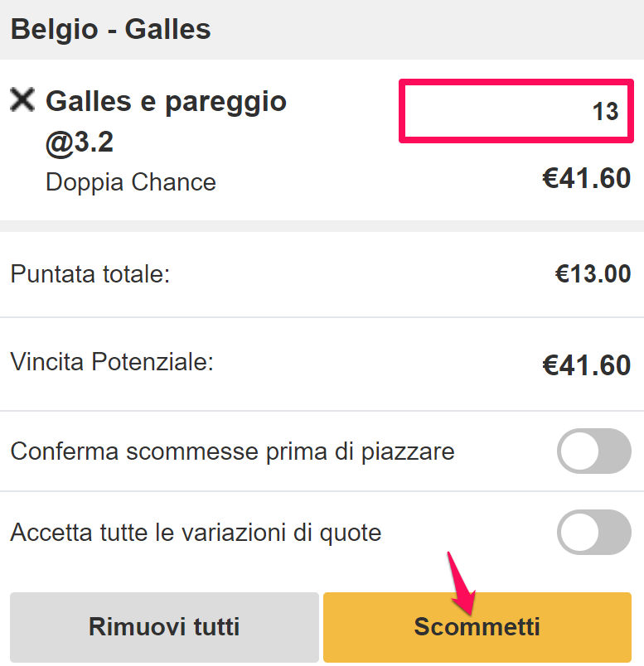This screenshot has width=644, height=666.
Task: Select the Galles e pareggio selection name
Action: click(167, 102)
